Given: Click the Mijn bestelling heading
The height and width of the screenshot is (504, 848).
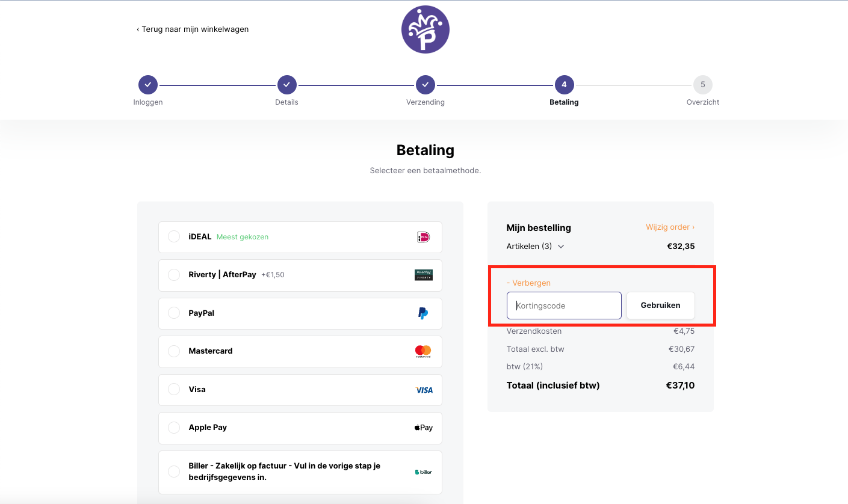Looking at the screenshot, I should [539, 228].
